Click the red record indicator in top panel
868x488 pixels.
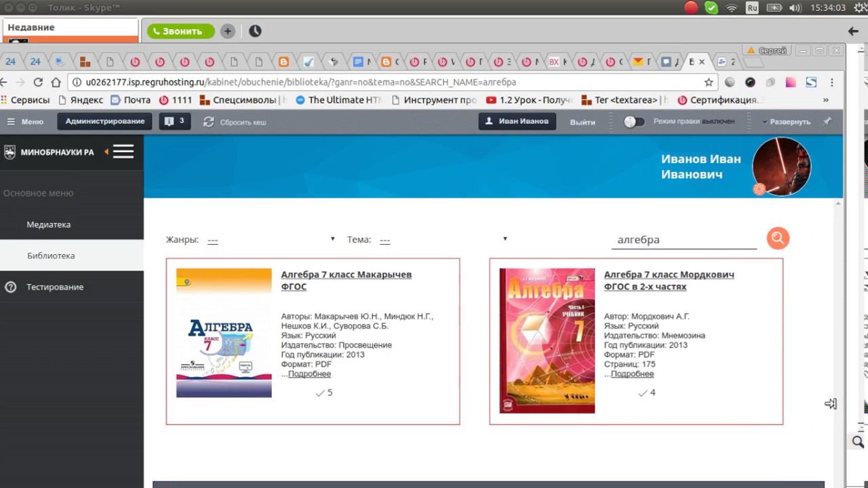coord(691,8)
